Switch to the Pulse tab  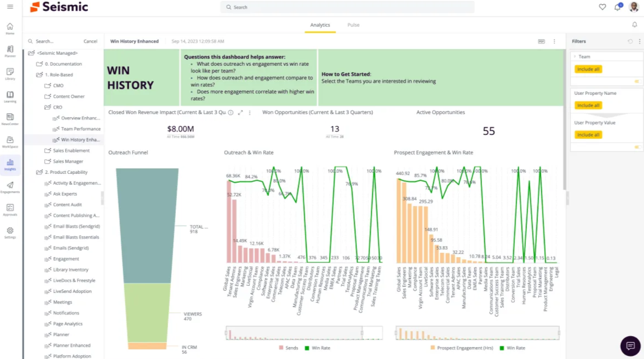coord(353,25)
